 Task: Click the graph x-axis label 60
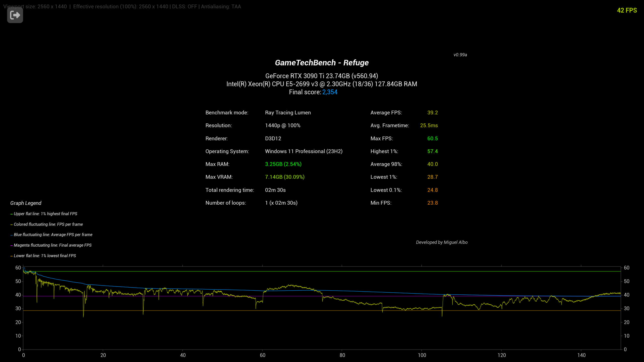(262, 355)
